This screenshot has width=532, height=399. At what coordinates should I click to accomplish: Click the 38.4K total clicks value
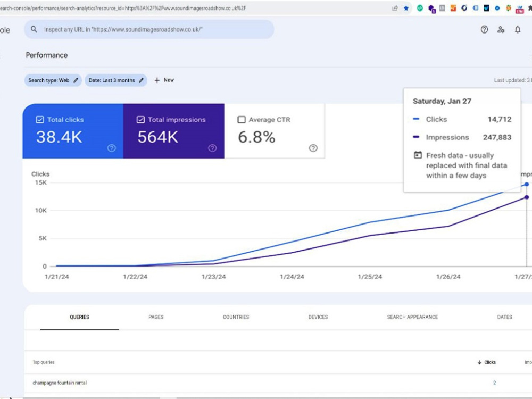pos(59,137)
